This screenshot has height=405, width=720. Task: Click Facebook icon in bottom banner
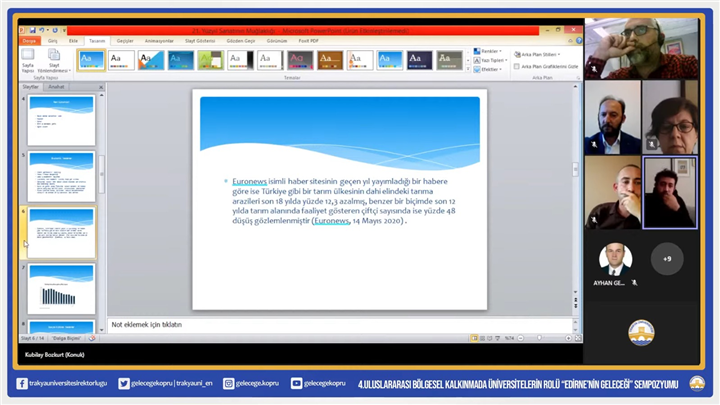(22, 383)
